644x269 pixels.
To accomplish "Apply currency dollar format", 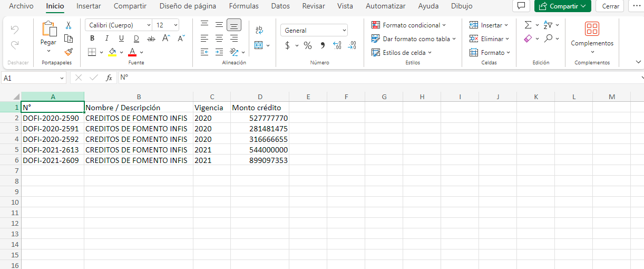I will (x=287, y=45).
